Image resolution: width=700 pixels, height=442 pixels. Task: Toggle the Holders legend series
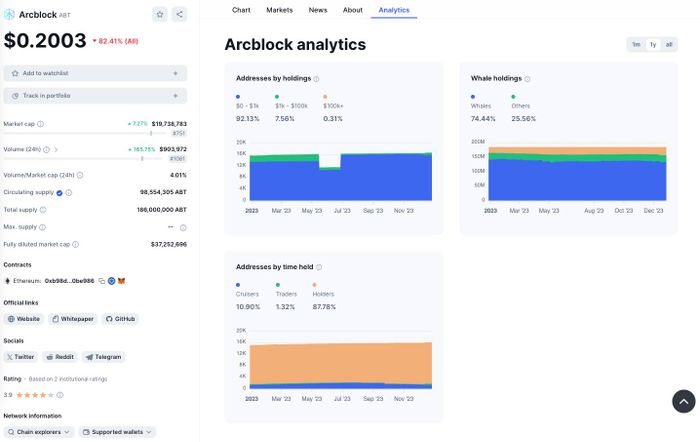[323, 294]
